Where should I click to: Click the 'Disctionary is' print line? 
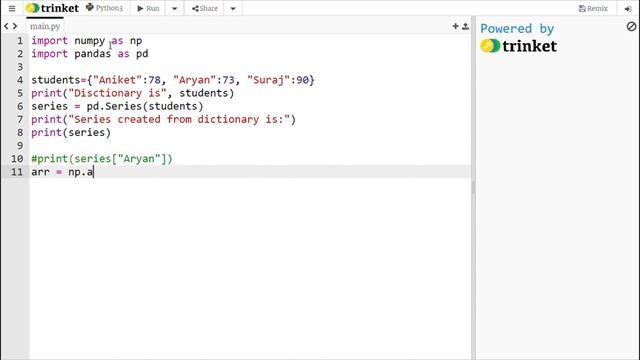point(133,93)
